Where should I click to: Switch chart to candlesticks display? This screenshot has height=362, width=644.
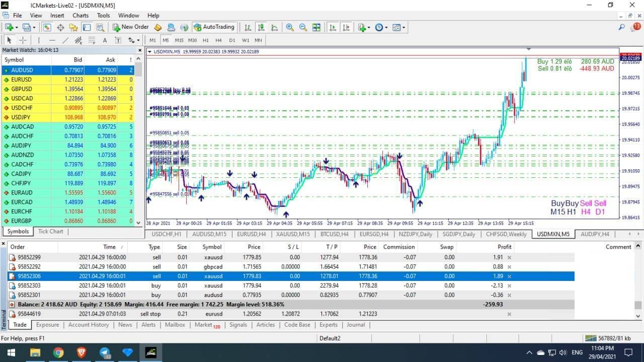coord(261,27)
